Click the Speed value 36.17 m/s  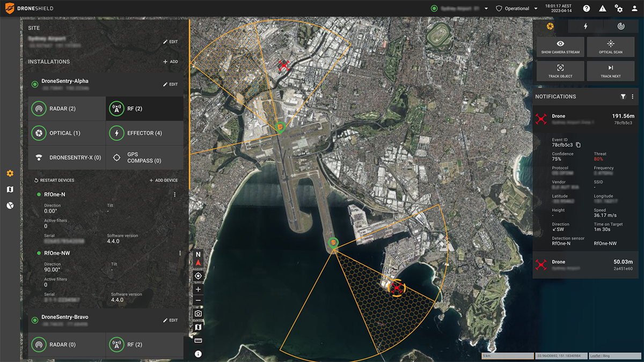pyautogui.click(x=606, y=216)
